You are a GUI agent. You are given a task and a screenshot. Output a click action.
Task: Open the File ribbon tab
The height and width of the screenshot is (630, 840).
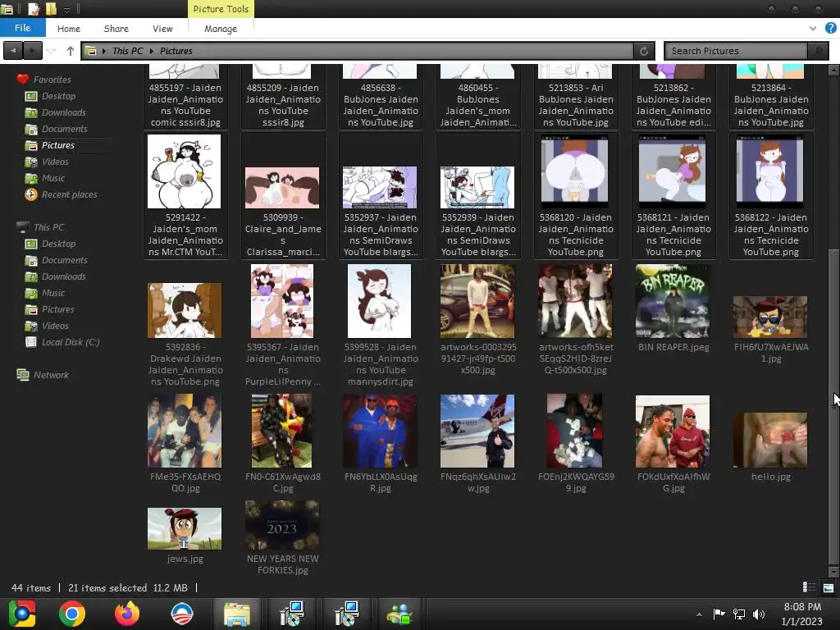tap(22, 28)
